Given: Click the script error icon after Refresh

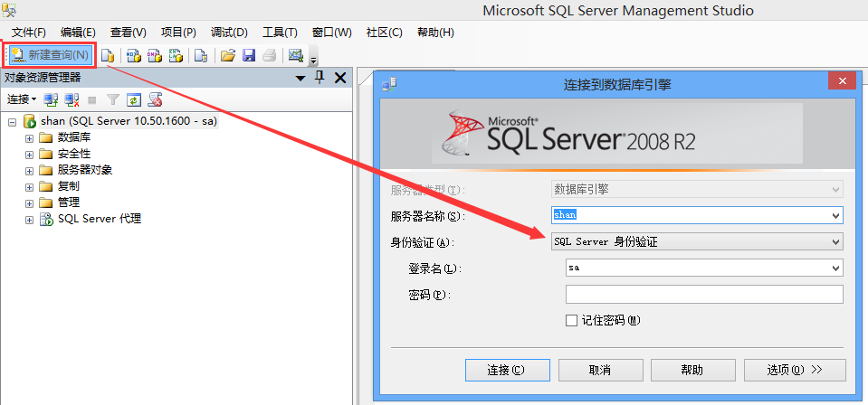Looking at the screenshot, I should click(155, 99).
